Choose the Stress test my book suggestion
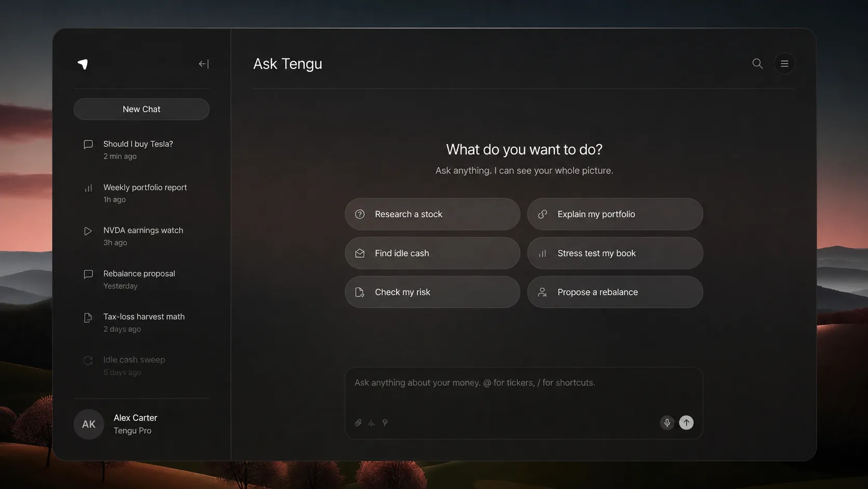Screen dimensions: 868x489 point(615,253)
